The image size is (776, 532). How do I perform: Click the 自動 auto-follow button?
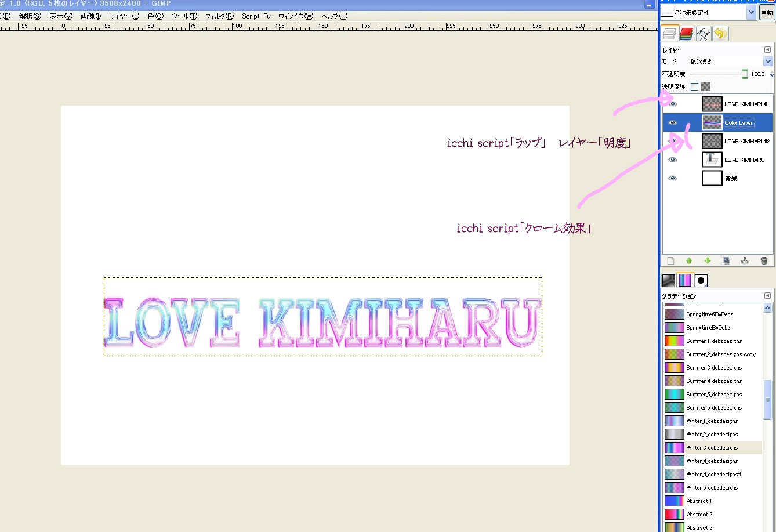[x=767, y=12]
